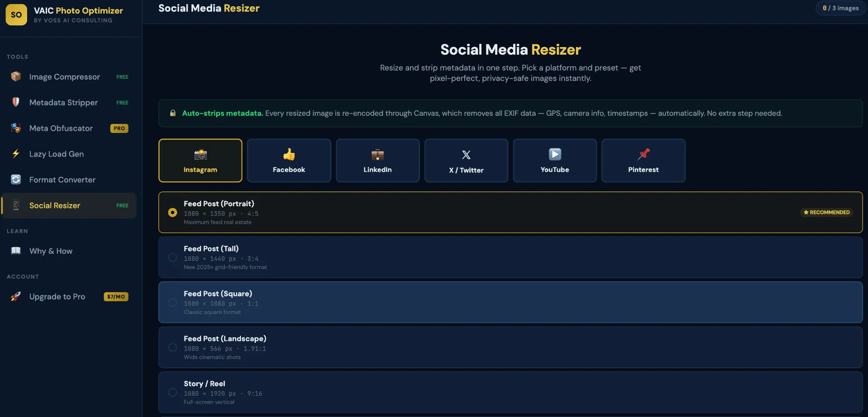Click the lock icon in metadata notice

pyautogui.click(x=173, y=113)
